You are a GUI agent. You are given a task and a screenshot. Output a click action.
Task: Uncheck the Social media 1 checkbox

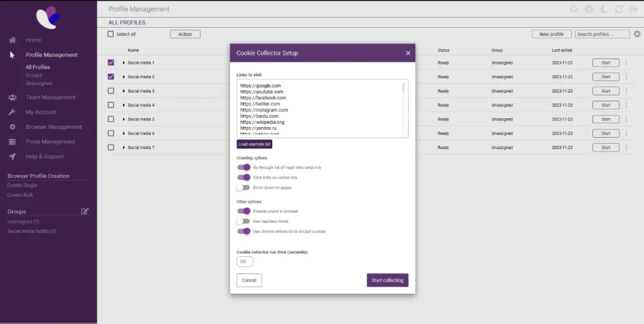[x=111, y=63]
